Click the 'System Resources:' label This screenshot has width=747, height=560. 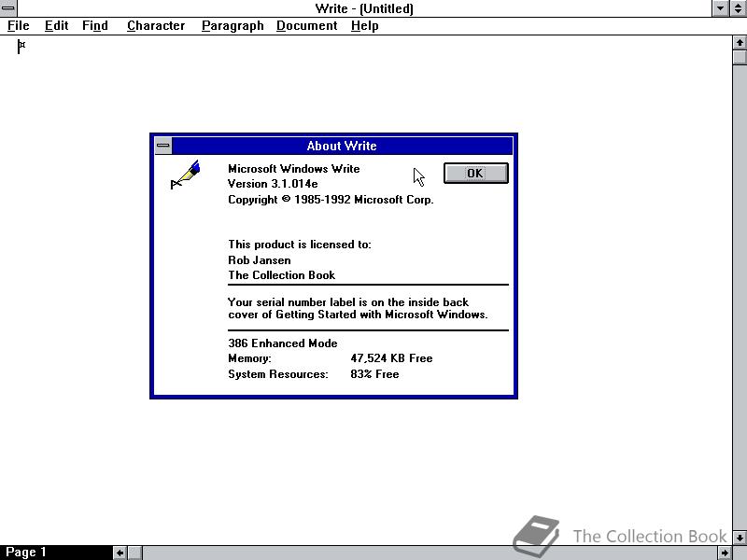coord(278,374)
